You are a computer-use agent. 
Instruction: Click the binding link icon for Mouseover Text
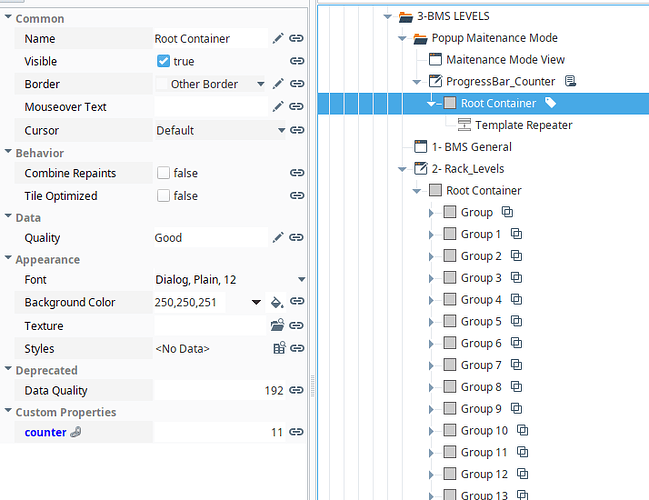(296, 107)
